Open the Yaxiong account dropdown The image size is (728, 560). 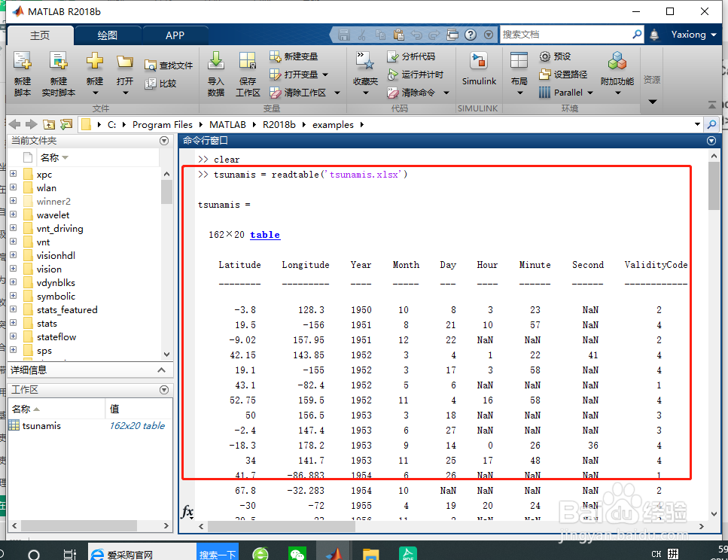pos(693,35)
